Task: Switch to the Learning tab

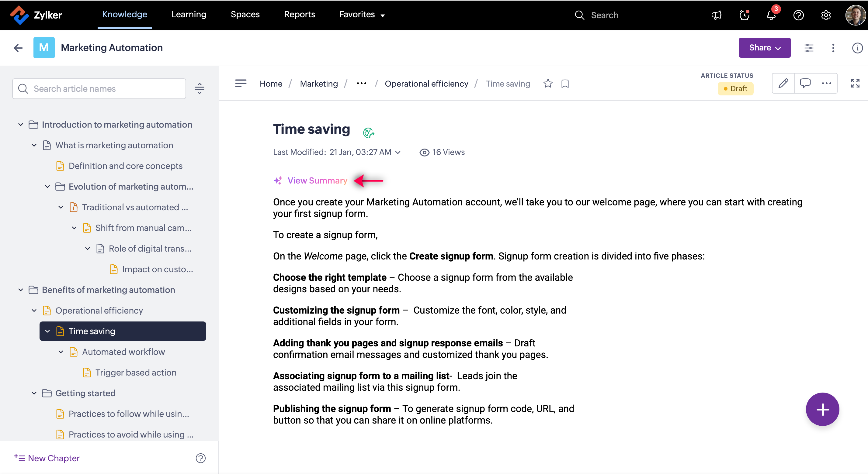Action: coord(189,15)
